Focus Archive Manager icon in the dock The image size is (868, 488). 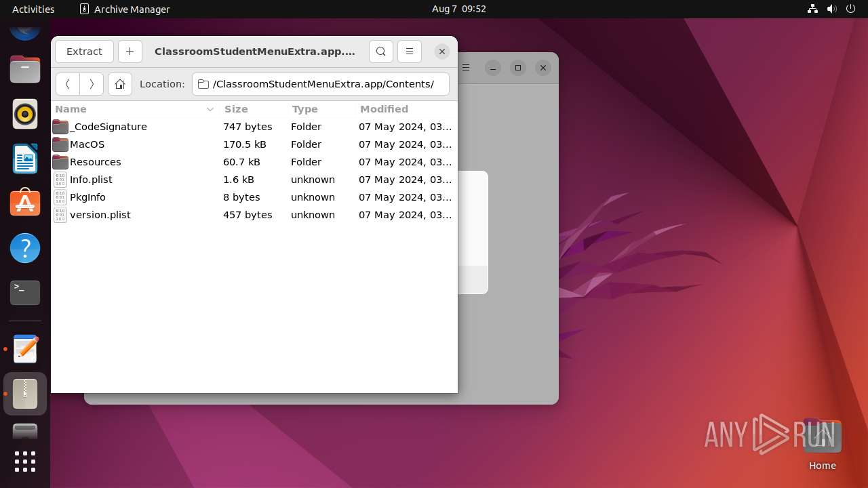[x=25, y=394]
